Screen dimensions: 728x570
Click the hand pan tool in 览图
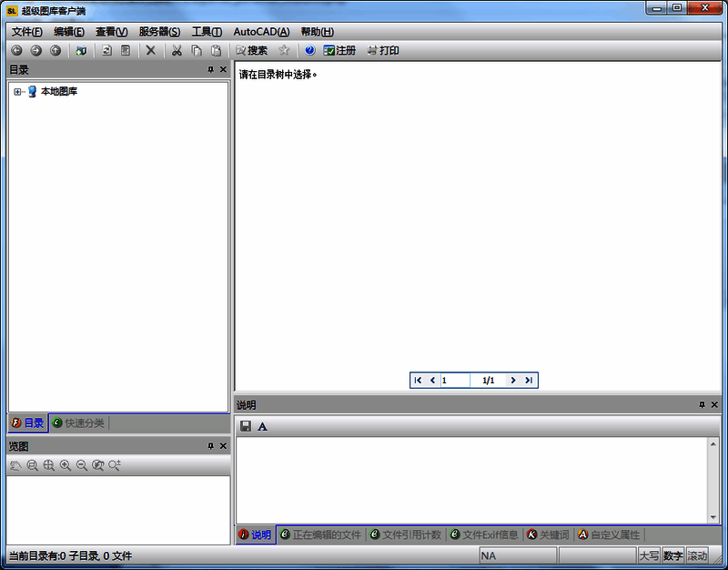tap(15, 465)
